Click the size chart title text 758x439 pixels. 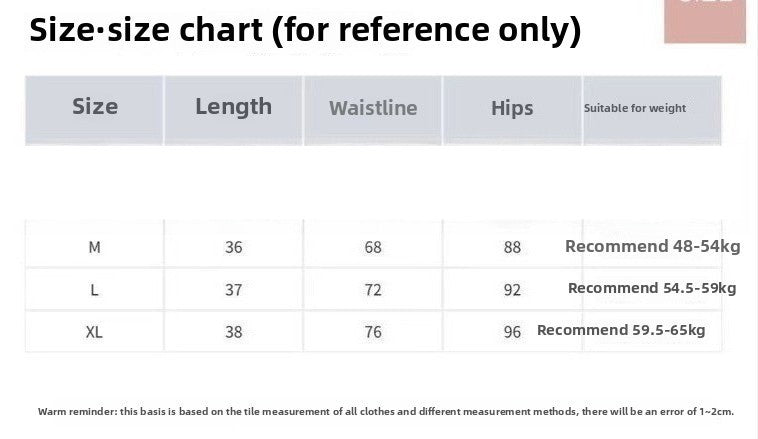point(305,32)
